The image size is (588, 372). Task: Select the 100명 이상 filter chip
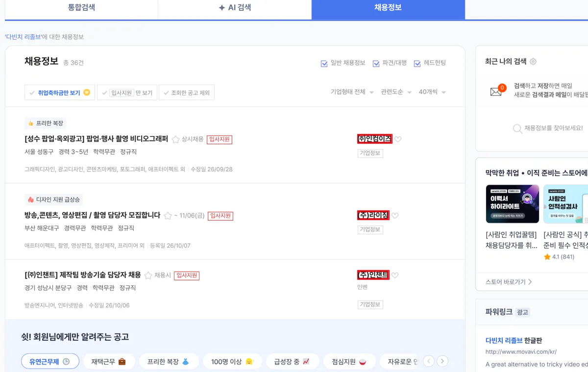[x=232, y=362]
